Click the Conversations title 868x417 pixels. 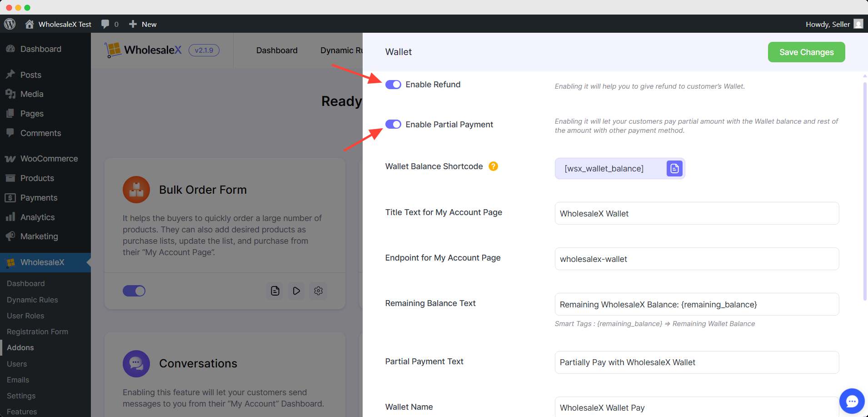pyautogui.click(x=198, y=363)
